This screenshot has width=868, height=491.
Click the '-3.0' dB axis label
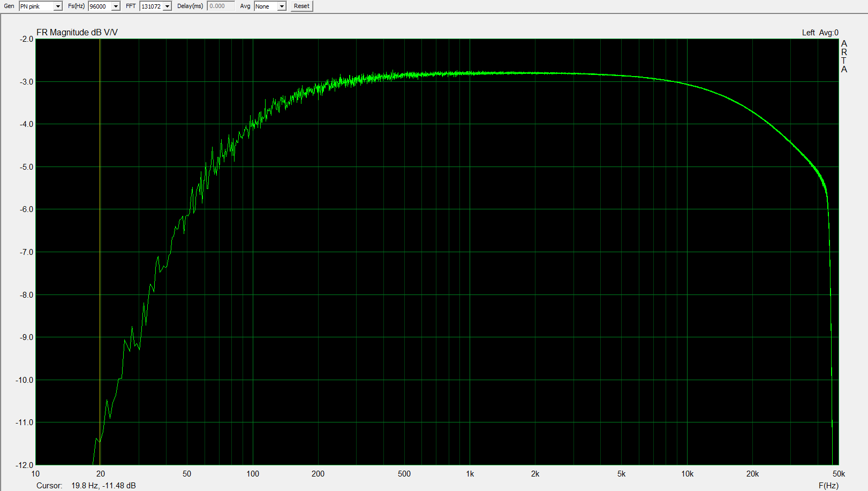(x=26, y=82)
